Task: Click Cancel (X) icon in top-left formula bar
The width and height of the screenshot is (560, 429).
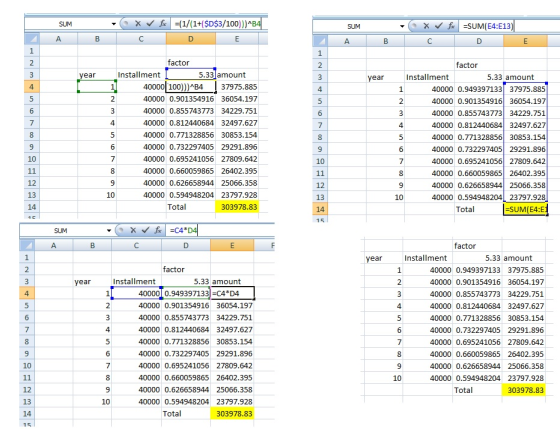Action: click(138, 24)
